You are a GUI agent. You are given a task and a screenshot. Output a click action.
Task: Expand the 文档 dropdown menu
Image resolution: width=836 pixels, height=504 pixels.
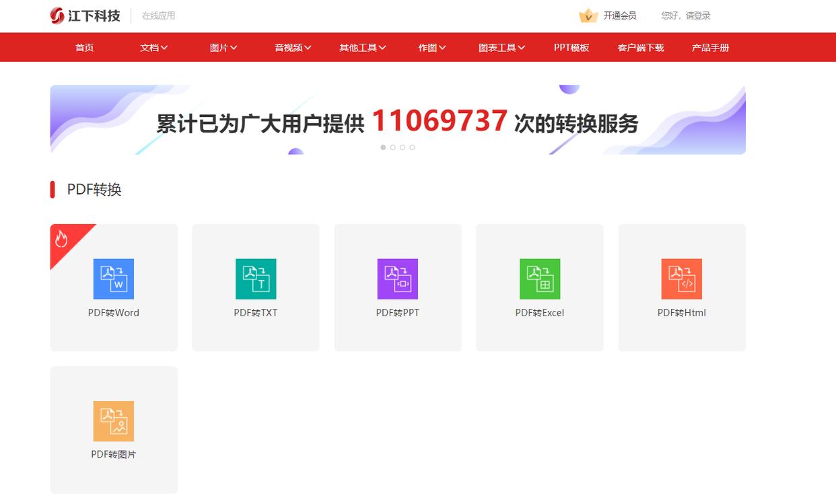coord(153,48)
